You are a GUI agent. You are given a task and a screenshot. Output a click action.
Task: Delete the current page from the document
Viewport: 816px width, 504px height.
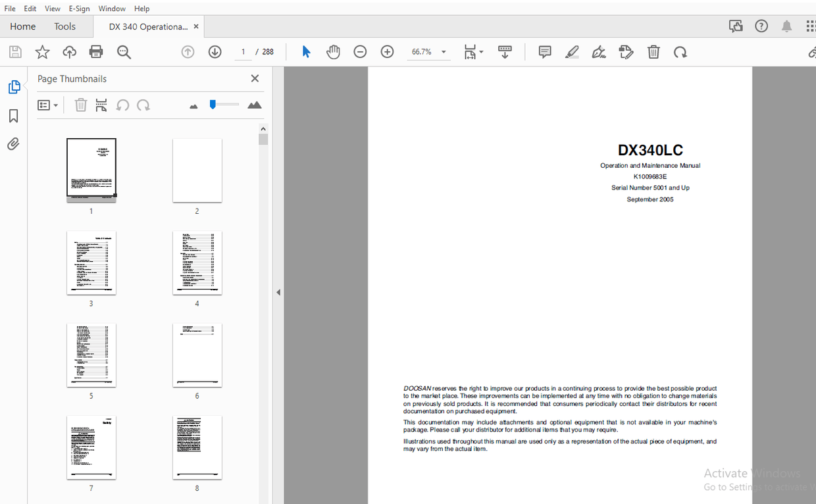(x=653, y=51)
